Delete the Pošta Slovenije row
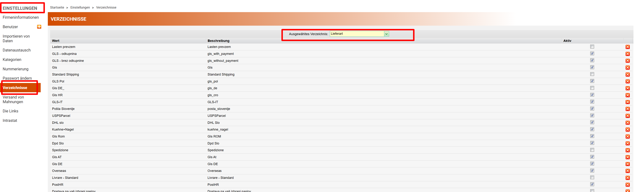The image size is (644, 192). [628, 109]
